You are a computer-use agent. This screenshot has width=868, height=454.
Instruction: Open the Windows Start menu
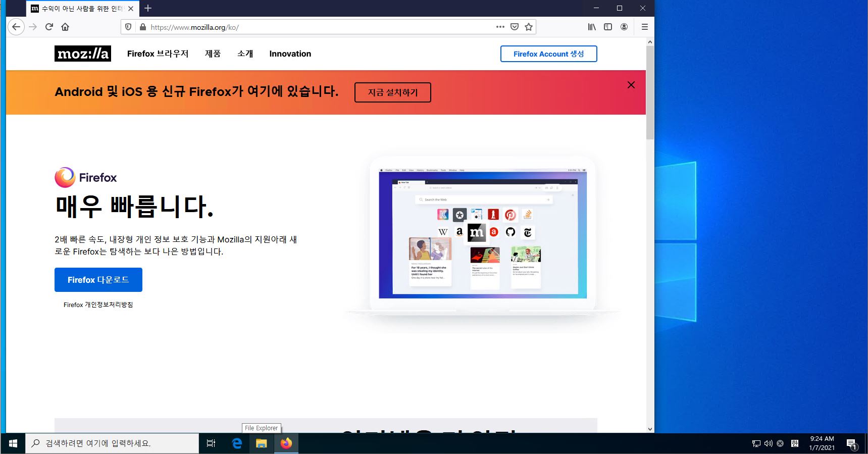(x=13, y=443)
